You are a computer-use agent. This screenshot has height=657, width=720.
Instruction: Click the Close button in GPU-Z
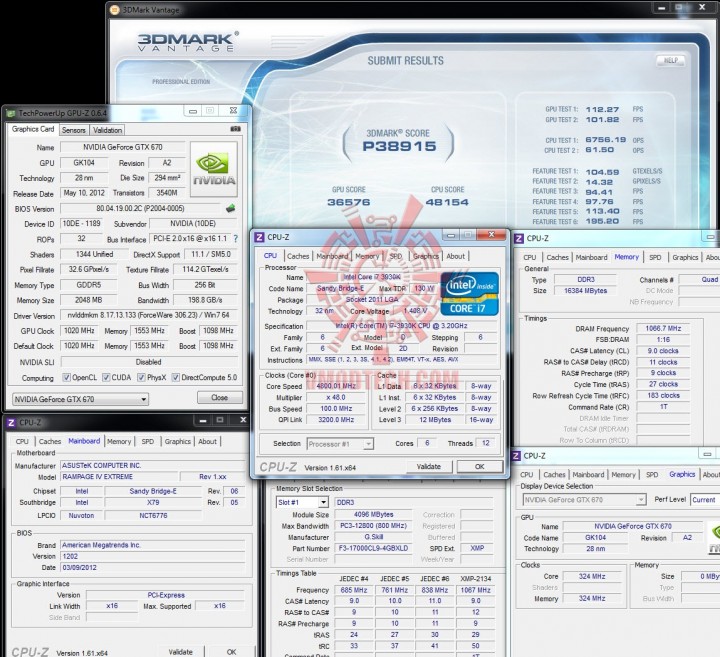(219, 398)
